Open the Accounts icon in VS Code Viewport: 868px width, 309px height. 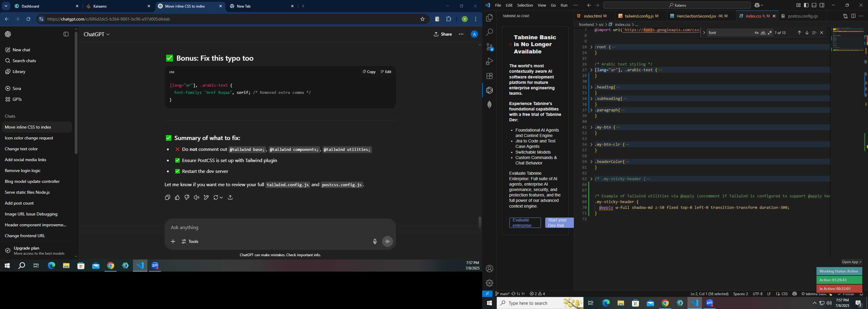[489, 269]
